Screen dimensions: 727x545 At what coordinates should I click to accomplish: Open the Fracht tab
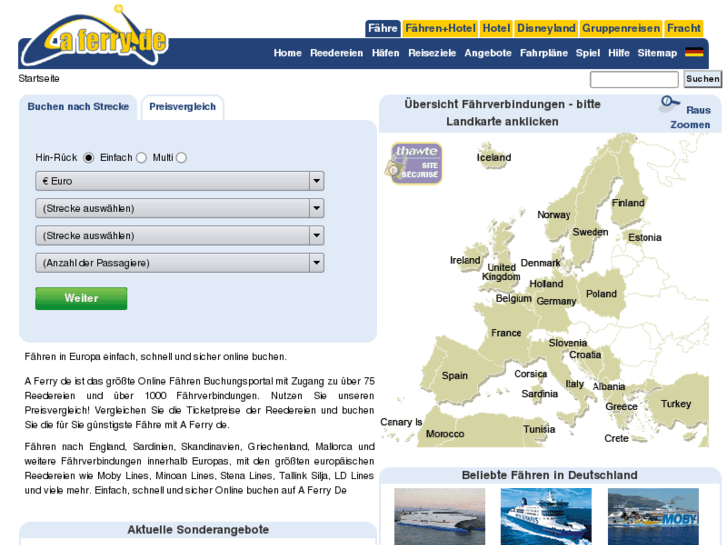point(683,28)
